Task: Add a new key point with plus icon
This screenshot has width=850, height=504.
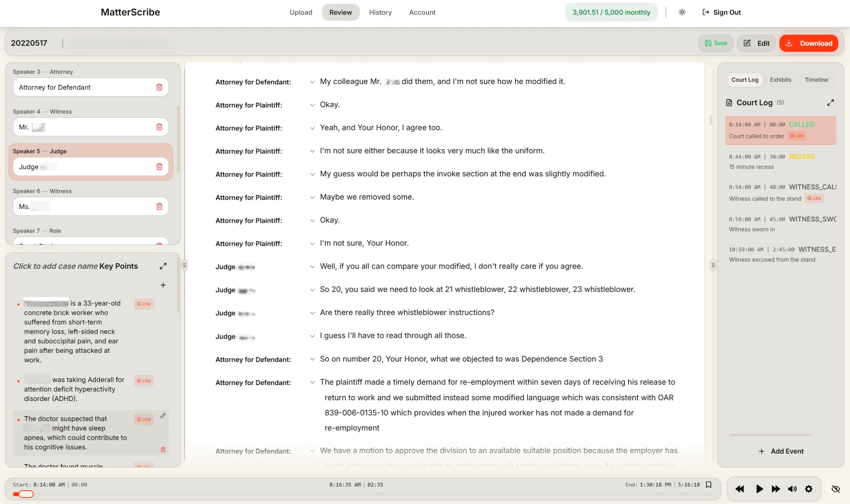Action: 163,285
